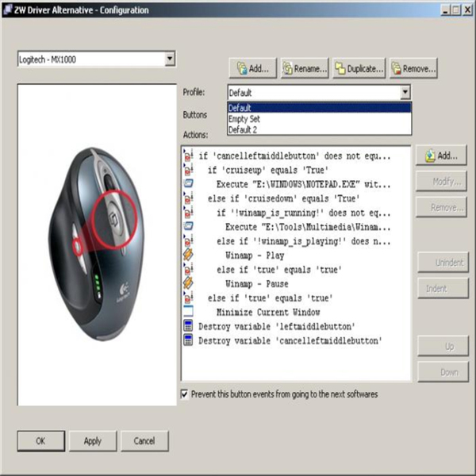The image size is (476, 476).
Task: Click the Modify... button
Action: point(441,182)
